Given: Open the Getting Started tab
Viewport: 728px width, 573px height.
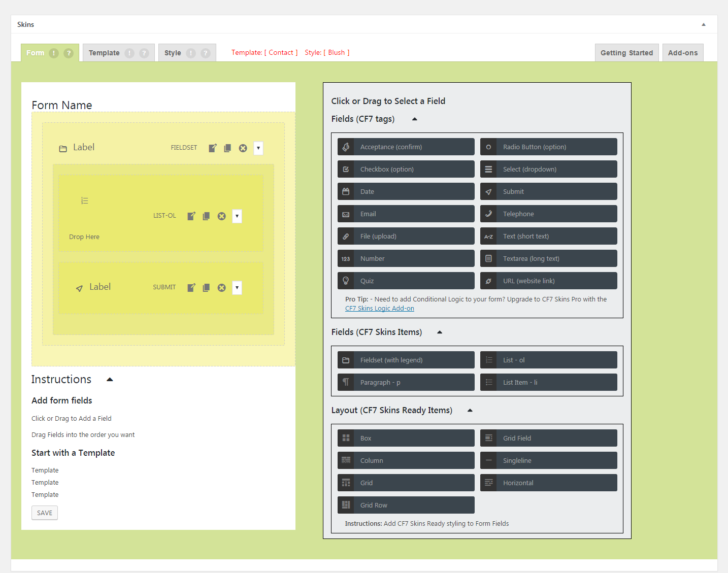Looking at the screenshot, I should [626, 53].
